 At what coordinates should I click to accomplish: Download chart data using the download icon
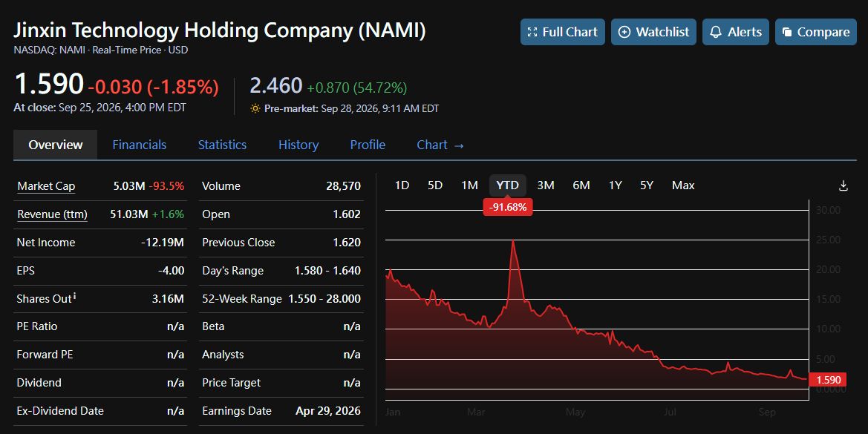[x=843, y=185]
